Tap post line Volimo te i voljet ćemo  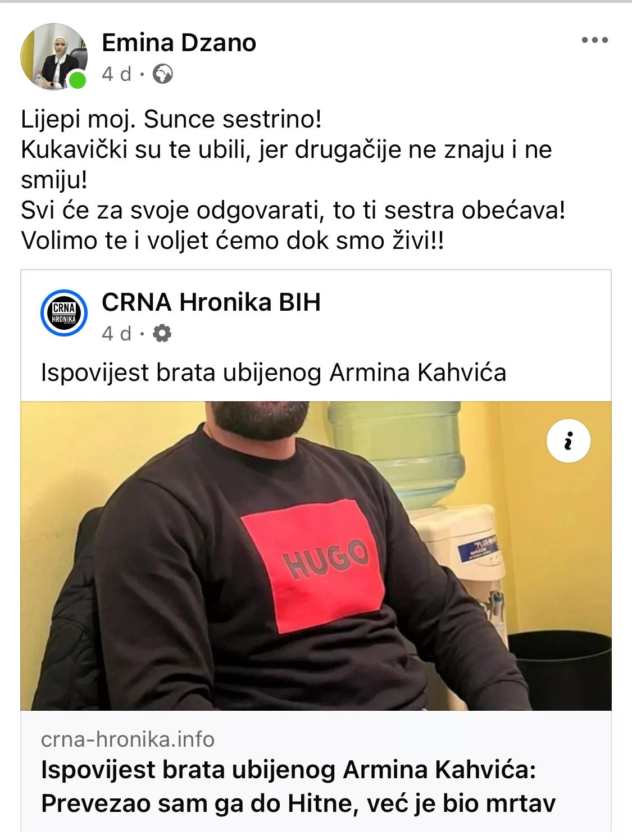pyautogui.click(x=232, y=240)
